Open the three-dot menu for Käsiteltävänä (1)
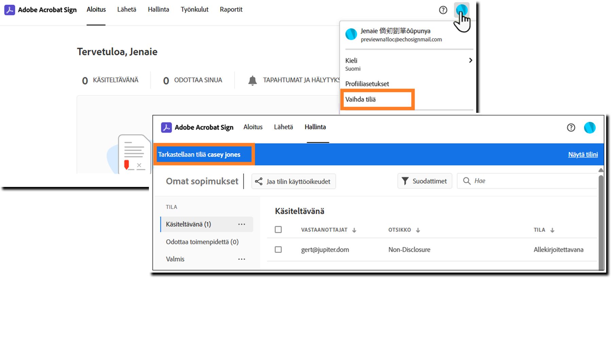Screen dimensions: 615x364 point(242,224)
